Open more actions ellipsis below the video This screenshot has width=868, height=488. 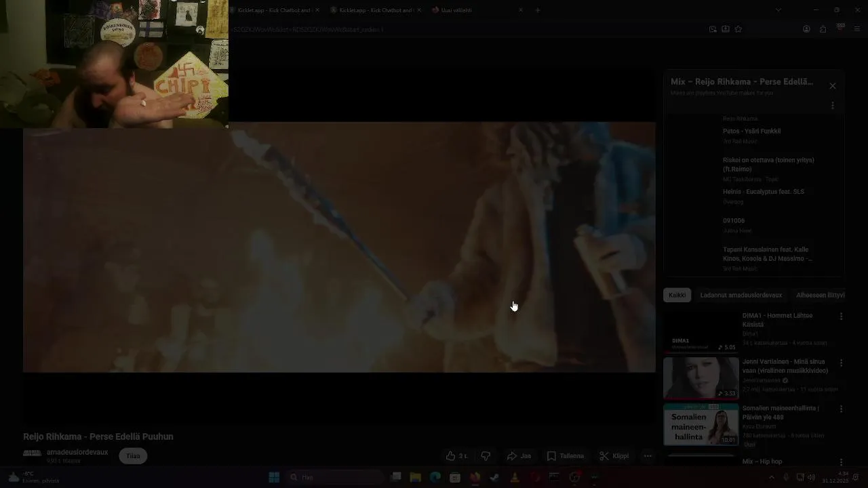(648, 456)
